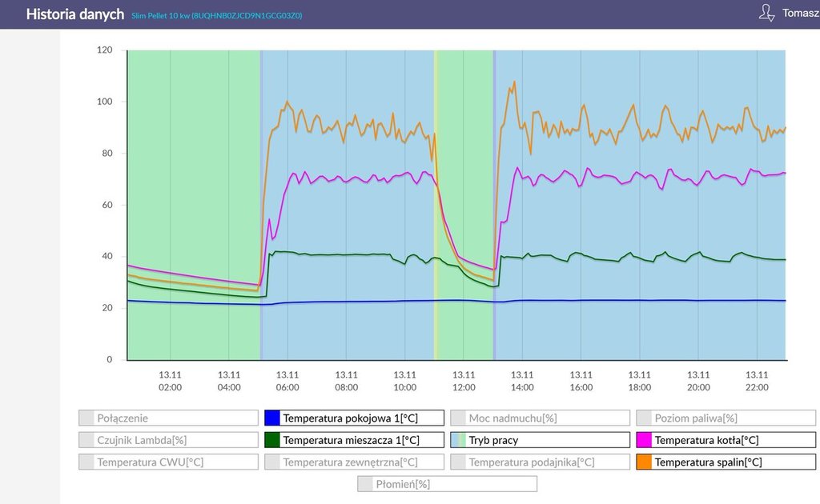Click the 13.11 12:00 x-axis label
The image size is (820, 504).
pos(464,381)
